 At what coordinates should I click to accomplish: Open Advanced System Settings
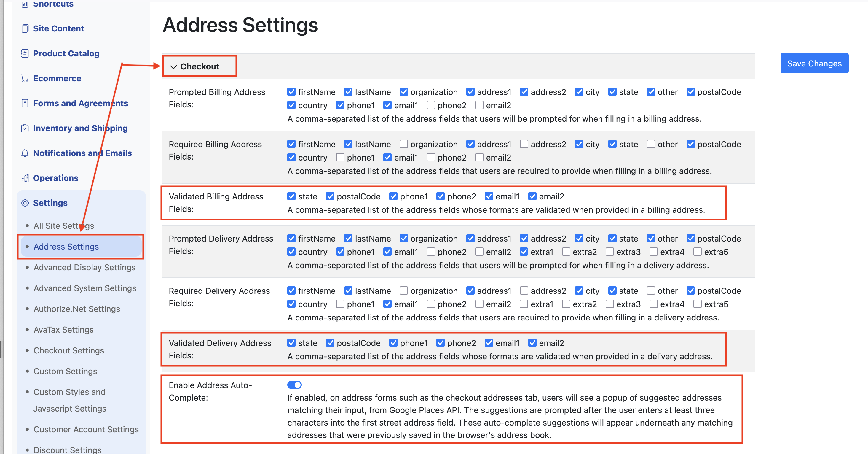[x=85, y=289]
